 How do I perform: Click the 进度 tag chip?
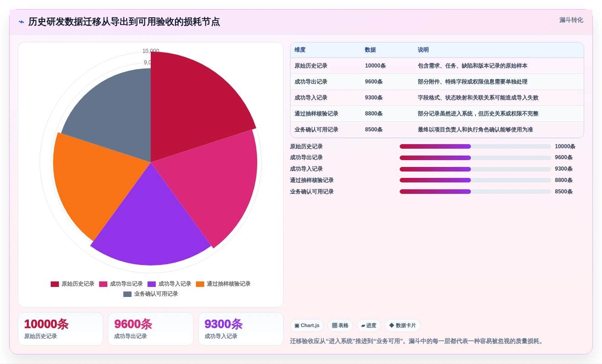[369, 325]
